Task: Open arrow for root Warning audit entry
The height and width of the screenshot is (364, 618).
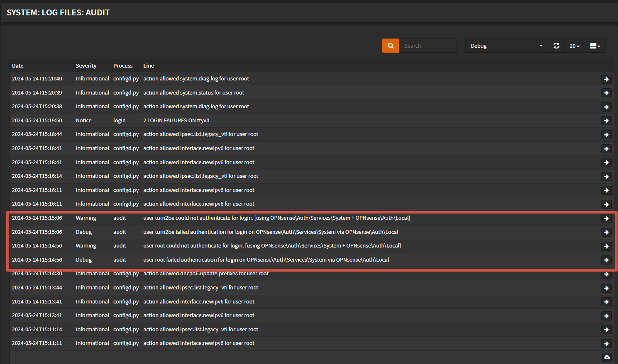Action: (x=606, y=246)
